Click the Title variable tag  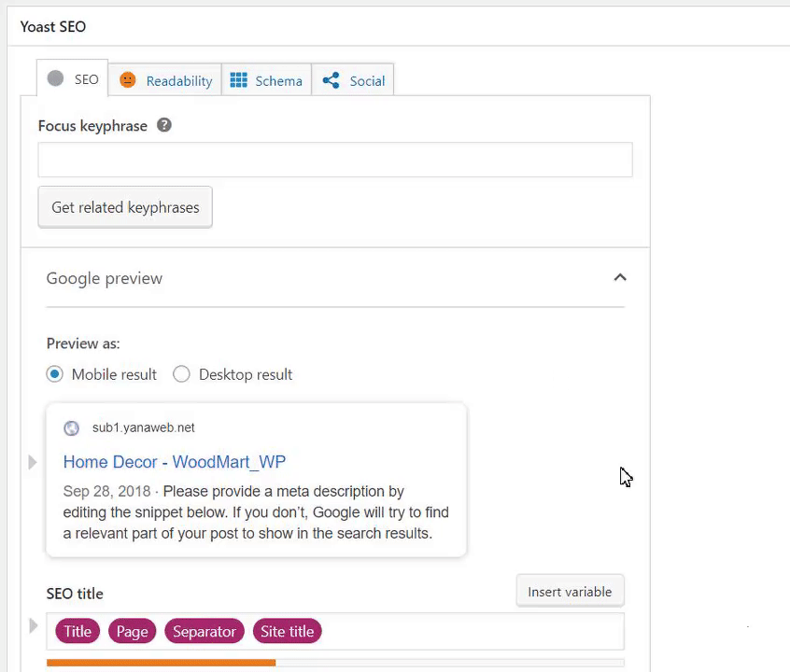78,631
